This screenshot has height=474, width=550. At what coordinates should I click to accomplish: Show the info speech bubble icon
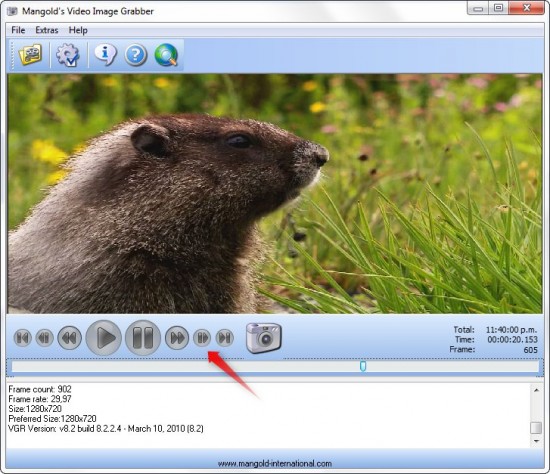coord(105,55)
